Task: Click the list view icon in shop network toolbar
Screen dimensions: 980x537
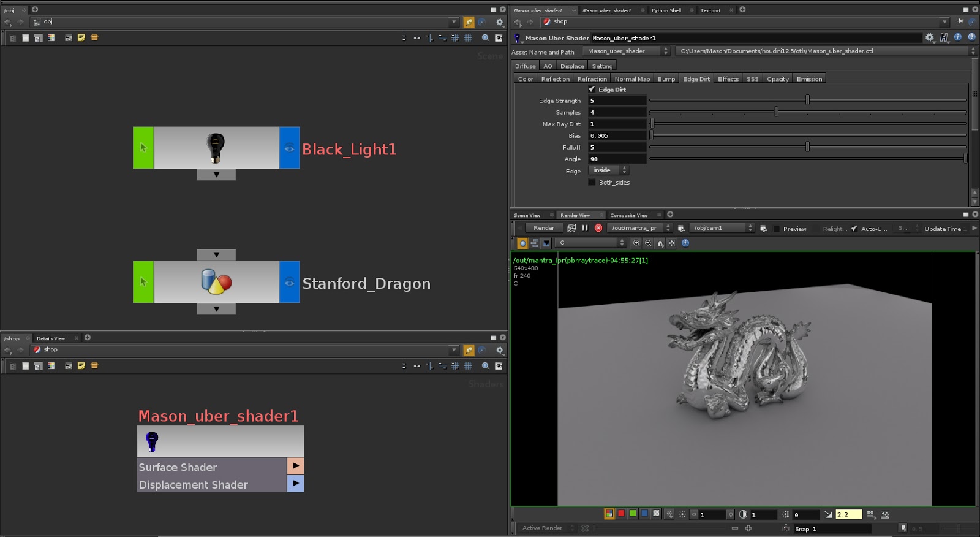Action: pyautogui.click(x=26, y=366)
